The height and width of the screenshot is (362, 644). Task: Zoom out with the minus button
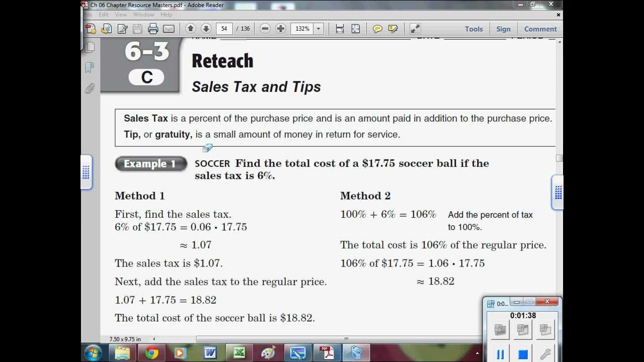(265, 29)
